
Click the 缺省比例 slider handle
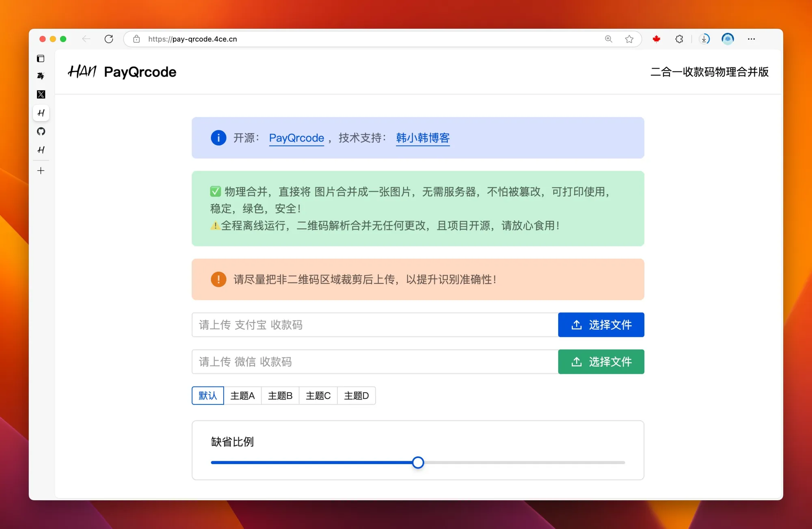418,462
